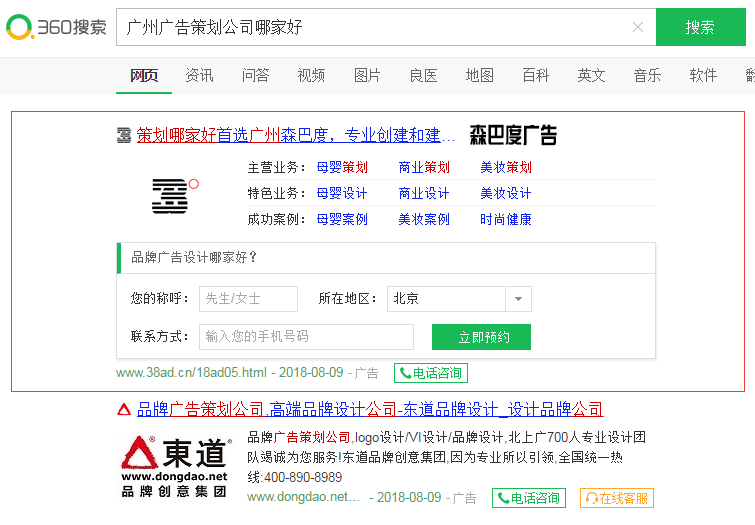Click the 电话咨询 button in the 东道 result
The width and height of the screenshot is (755, 525).
pos(529,498)
